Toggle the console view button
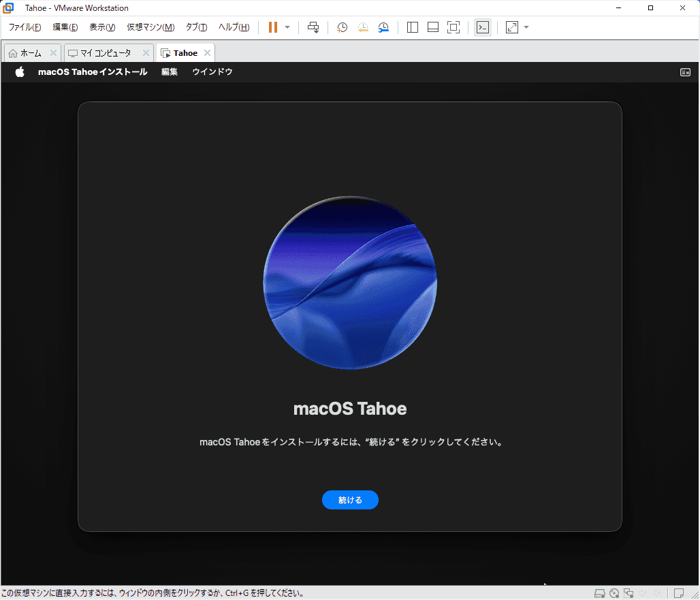The height and width of the screenshot is (600, 700). pyautogui.click(x=483, y=27)
